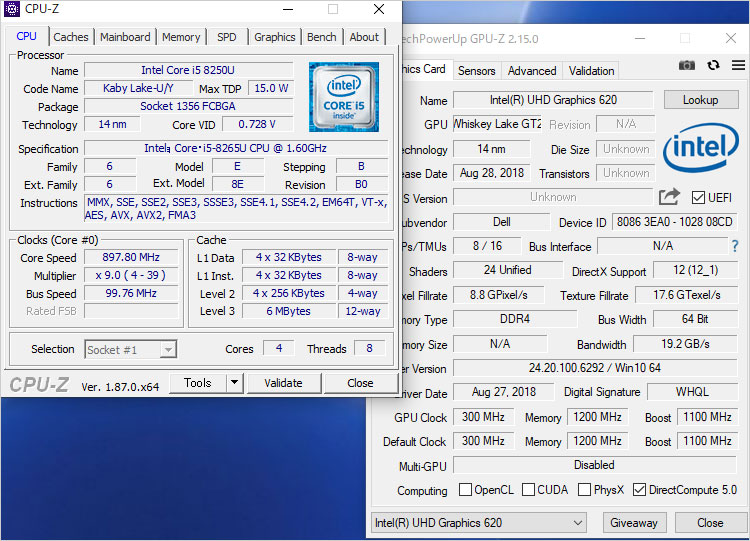
Task: Open the About tab in CPU-Z
Action: point(364,37)
